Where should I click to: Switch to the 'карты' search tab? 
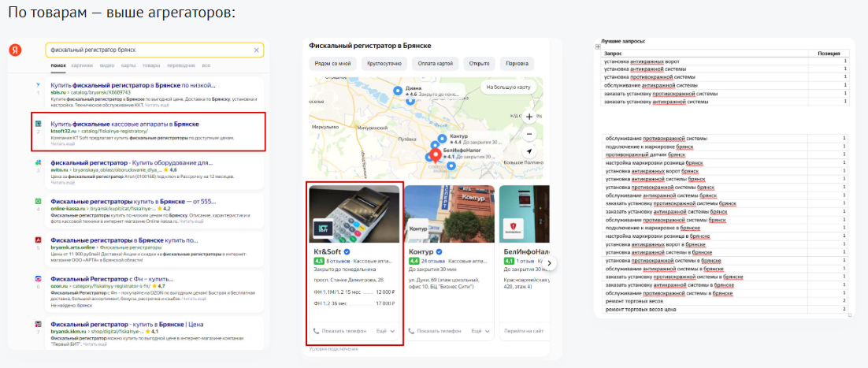coord(128,65)
